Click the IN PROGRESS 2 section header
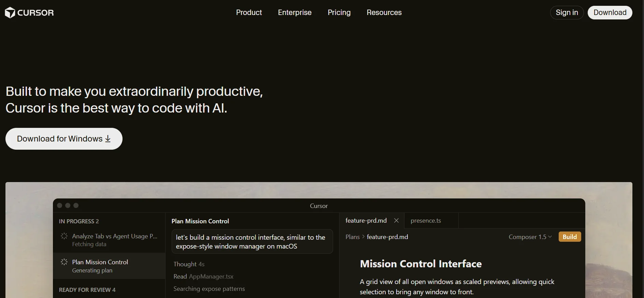The width and height of the screenshot is (644, 298). (x=79, y=221)
